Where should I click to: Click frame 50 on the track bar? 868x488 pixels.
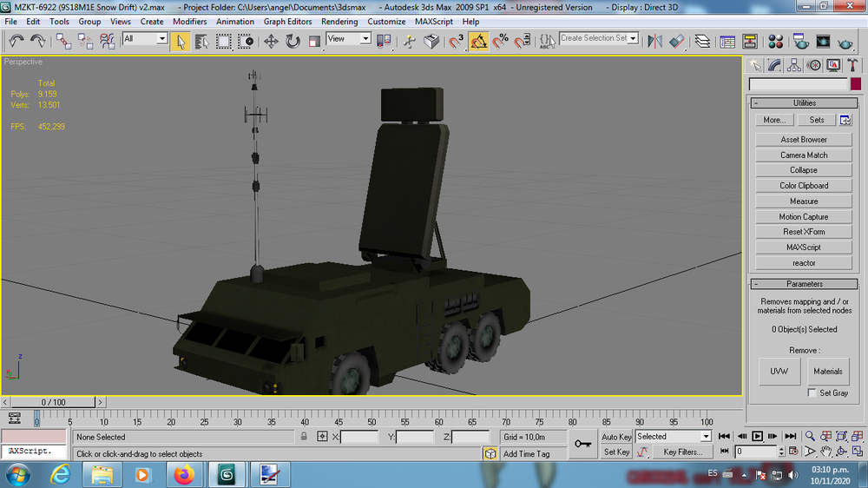(x=372, y=422)
